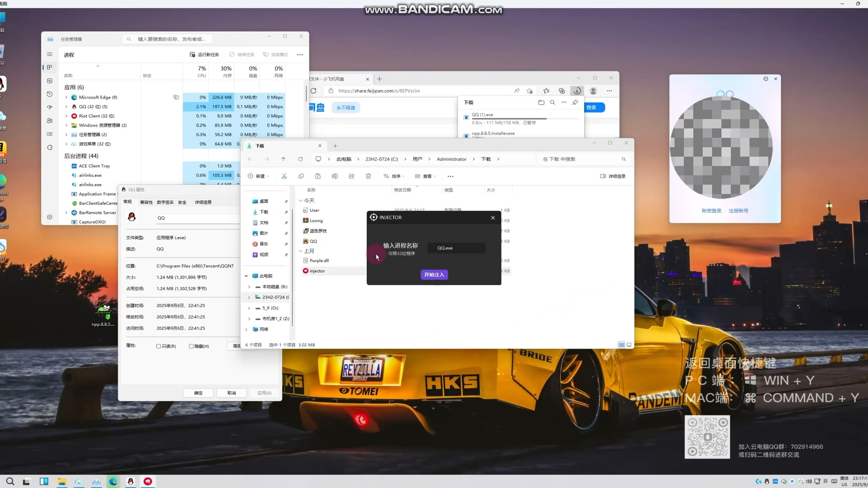Viewport: 868px width, 488px height.
Task: Click 确定 in QQ properties
Action: (198, 393)
